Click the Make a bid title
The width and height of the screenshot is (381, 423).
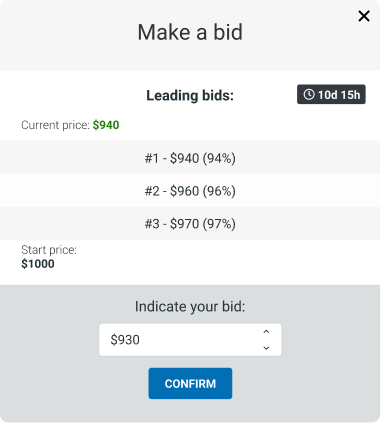[190, 32]
